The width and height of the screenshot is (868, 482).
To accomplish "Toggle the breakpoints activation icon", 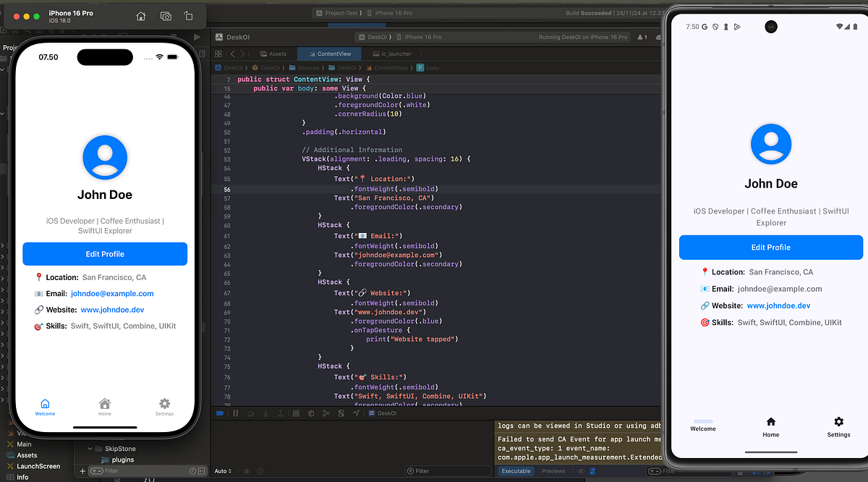I will click(220, 413).
